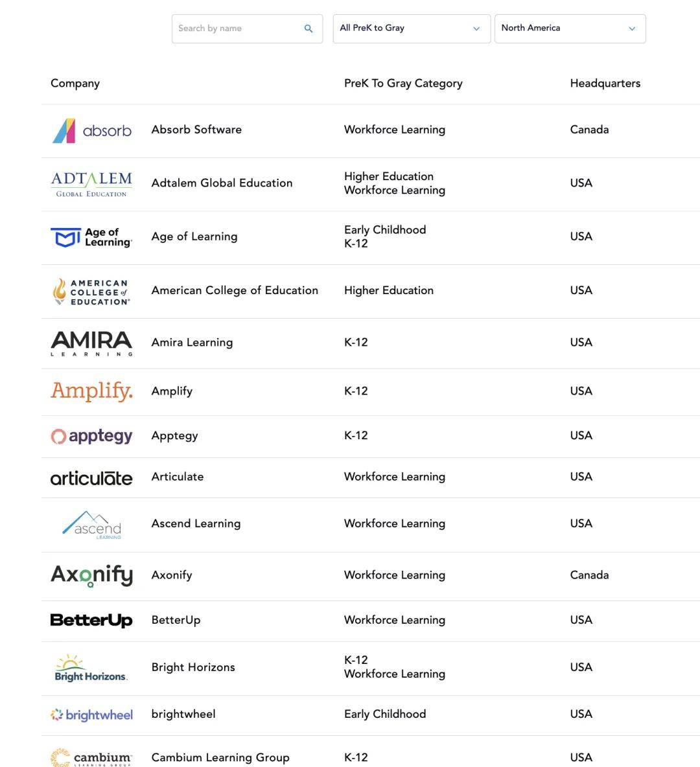Click the Amira Learning logo
Image resolution: width=700 pixels, height=767 pixels.
point(91,343)
